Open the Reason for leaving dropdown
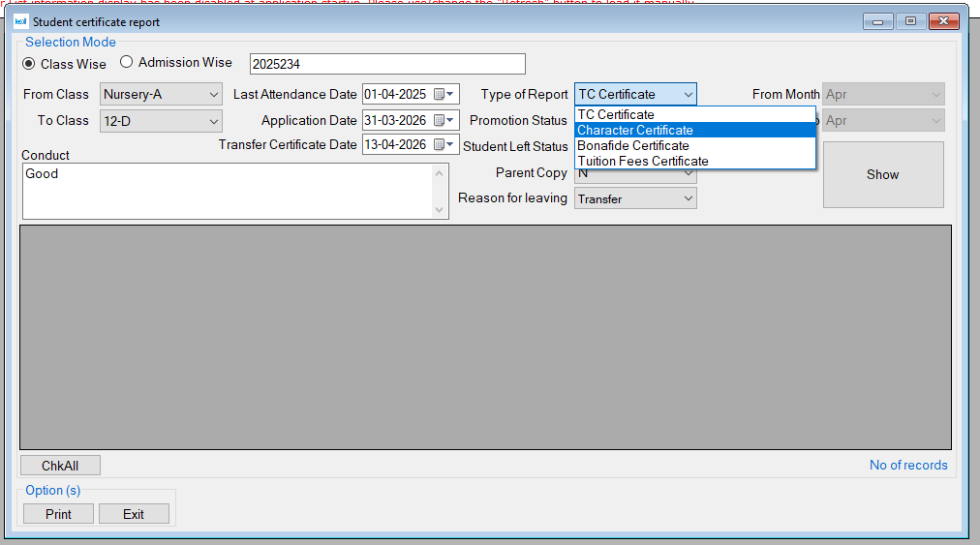Screen dimensions: 980x545 (688, 198)
